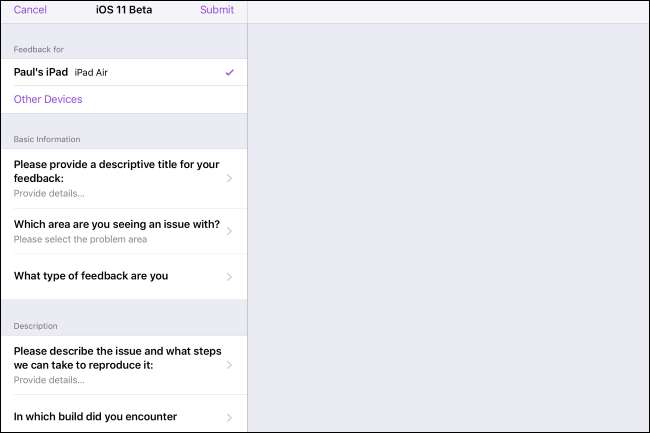Viewport: 650px width, 433px height.
Task: Click the checkmark beside Paul's iPad
Action: 230,73
